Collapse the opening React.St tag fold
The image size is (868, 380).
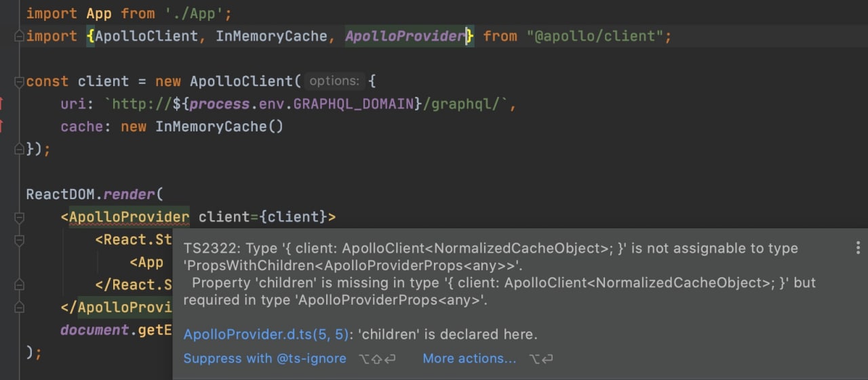tap(19, 240)
